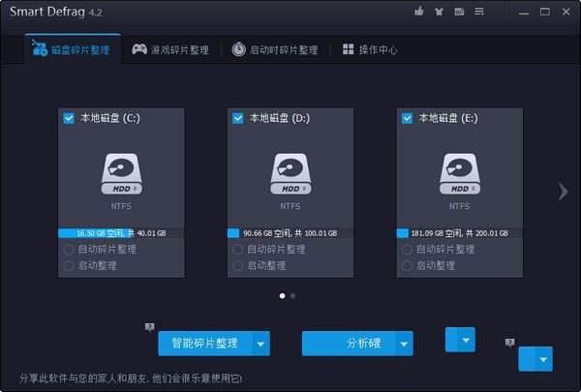Click the C: disk free-space usage bar
Viewport: 581px width, 392px height.
[x=121, y=233]
